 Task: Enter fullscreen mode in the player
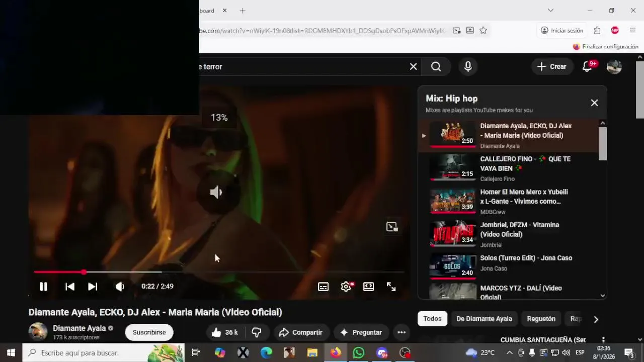391,287
